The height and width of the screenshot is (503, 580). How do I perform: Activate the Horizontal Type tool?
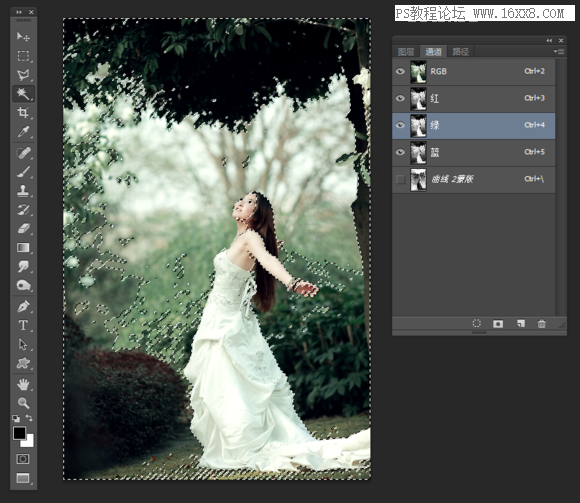pyautogui.click(x=23, y=325)
